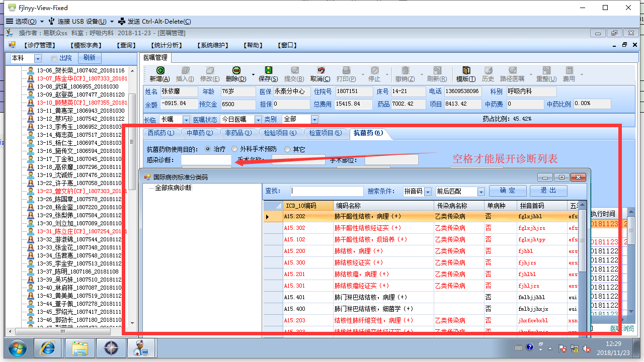Open the 系统维护 menu
This screenshot has height=362, width=644.
point(214,45)
